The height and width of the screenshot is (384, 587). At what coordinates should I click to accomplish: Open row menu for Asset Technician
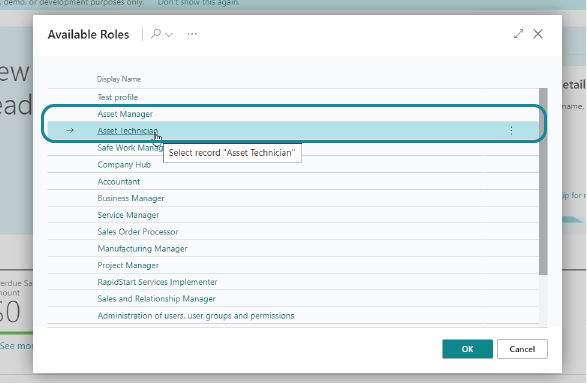coord(511,131)
